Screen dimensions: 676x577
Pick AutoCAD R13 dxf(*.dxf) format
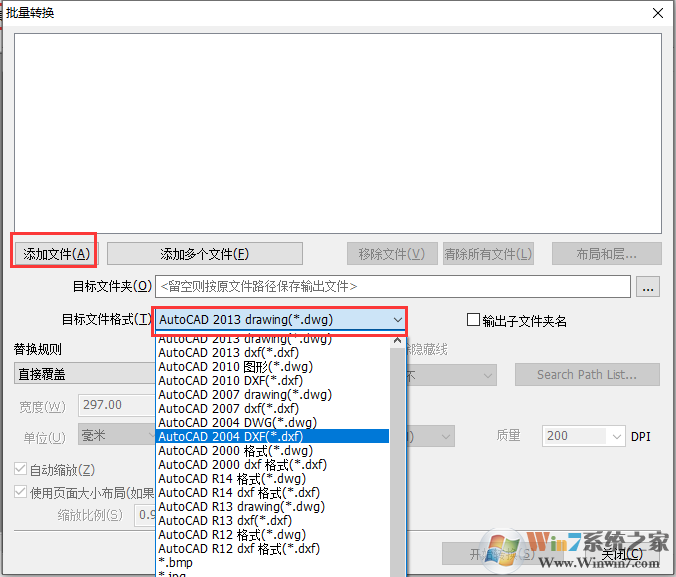click(272, 521)
